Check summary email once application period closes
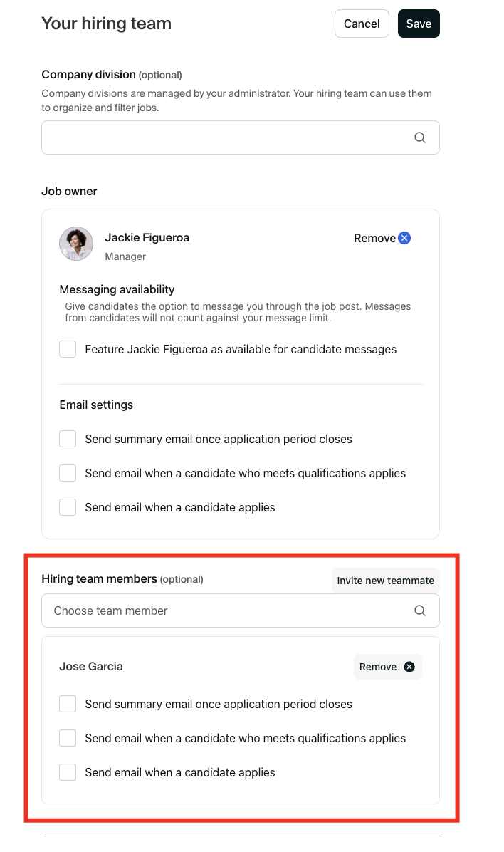The height and width of the screenshot is (852, 504). point(67,438)
